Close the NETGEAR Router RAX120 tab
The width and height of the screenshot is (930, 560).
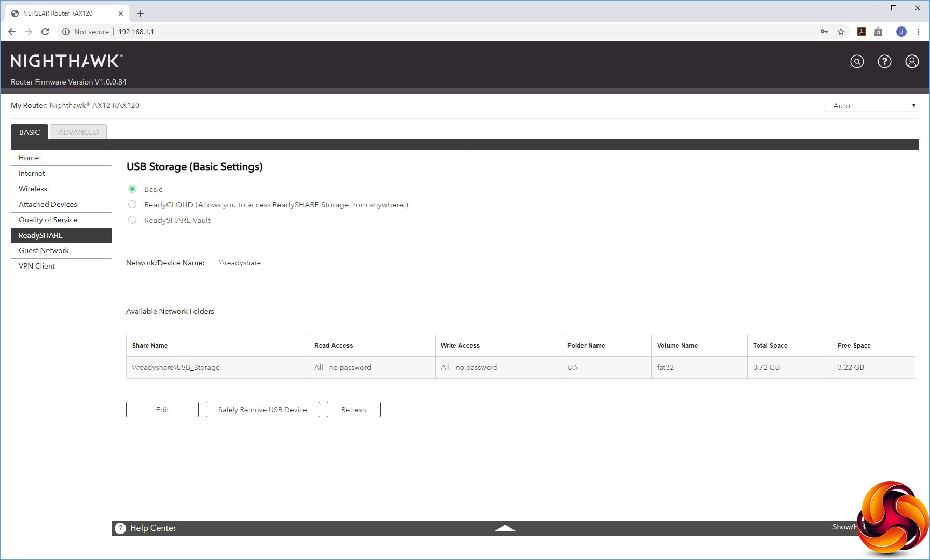pos(121,13)
